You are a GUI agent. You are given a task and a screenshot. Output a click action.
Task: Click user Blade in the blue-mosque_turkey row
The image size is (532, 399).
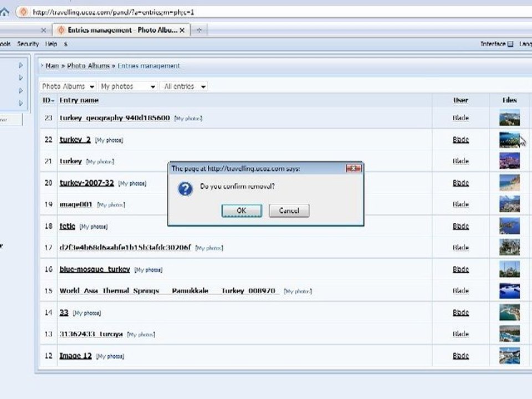point(461,269)
